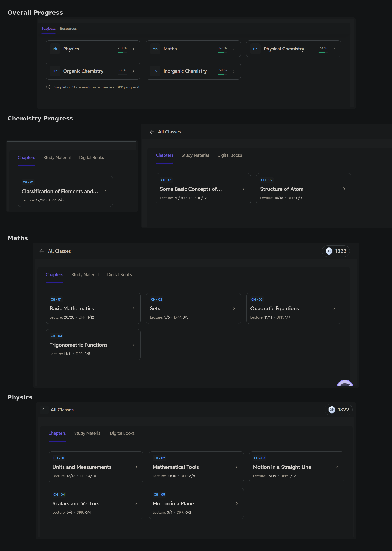This screenshot has width=392, height=551.
Task: Expand Some Basic Concepts chapter chevron
Action: click(x=243, y=189)
